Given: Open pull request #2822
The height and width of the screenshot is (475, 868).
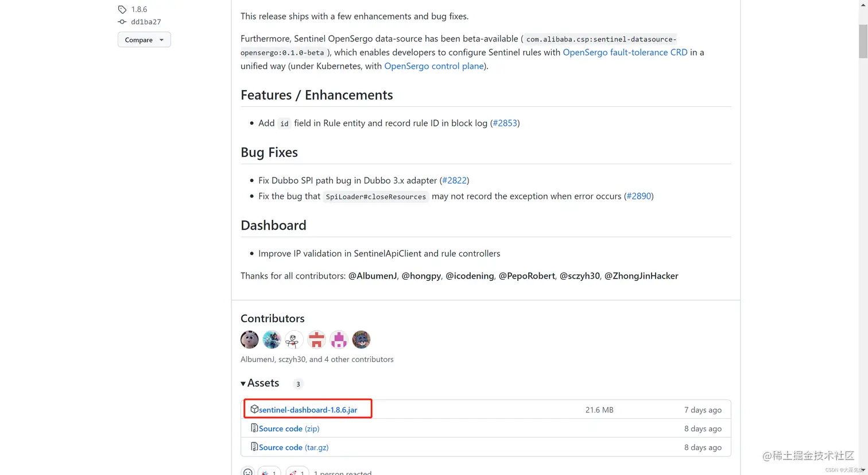Looking at the screenshot, I should click(x=455, y=180).
